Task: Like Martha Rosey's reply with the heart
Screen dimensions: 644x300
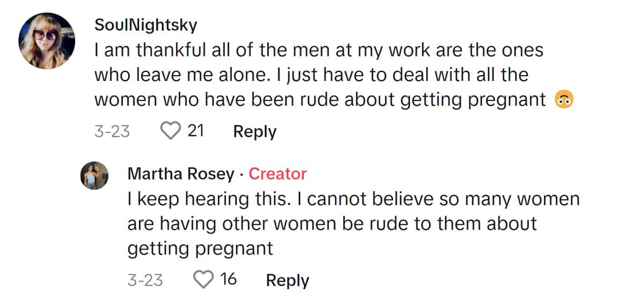Action: tap(203, 280)
